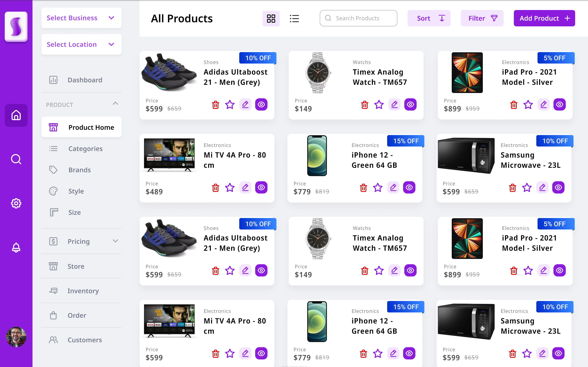Open notifications from the sidebar bell
Viewport: 588px width, 367px height.
pyautogui.click(x=16, y=247)
